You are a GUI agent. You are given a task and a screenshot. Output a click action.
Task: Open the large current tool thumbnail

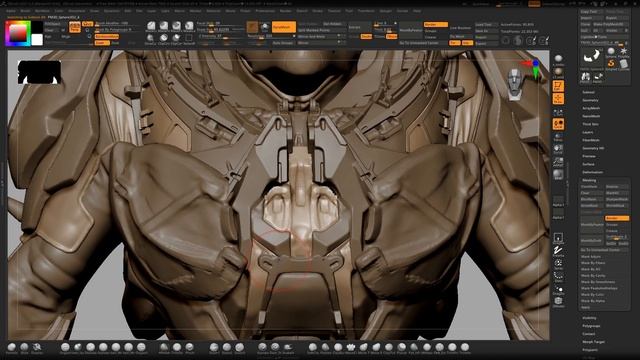tap(591, 58)
